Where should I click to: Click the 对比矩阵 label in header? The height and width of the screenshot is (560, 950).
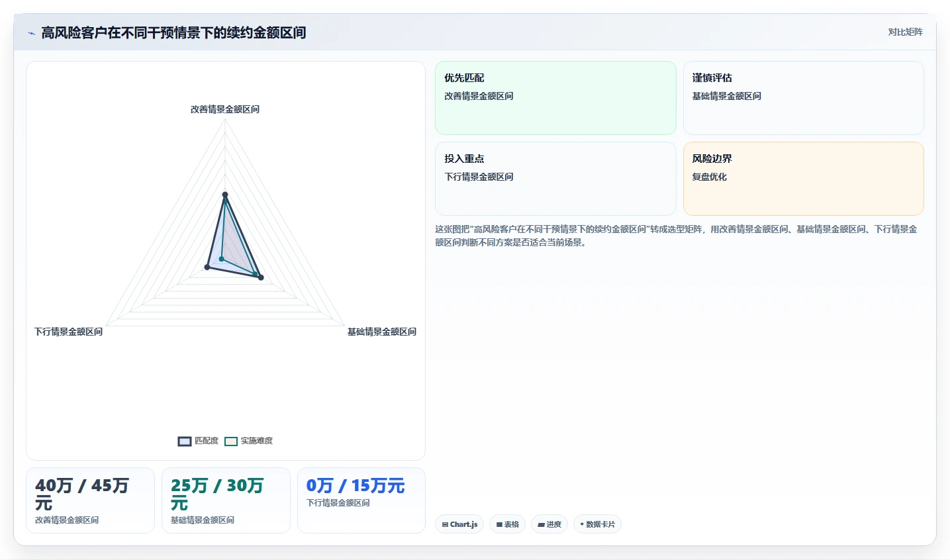[905, 32]
